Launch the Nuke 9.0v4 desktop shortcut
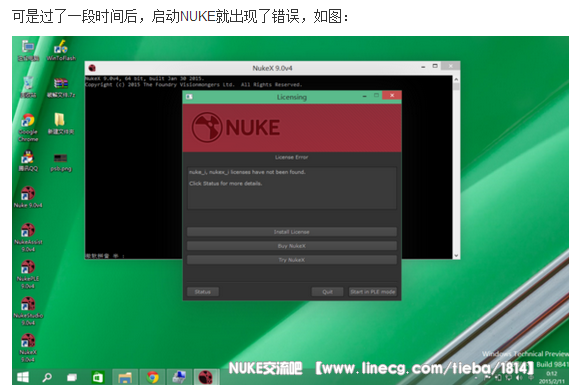 (28, 197)
